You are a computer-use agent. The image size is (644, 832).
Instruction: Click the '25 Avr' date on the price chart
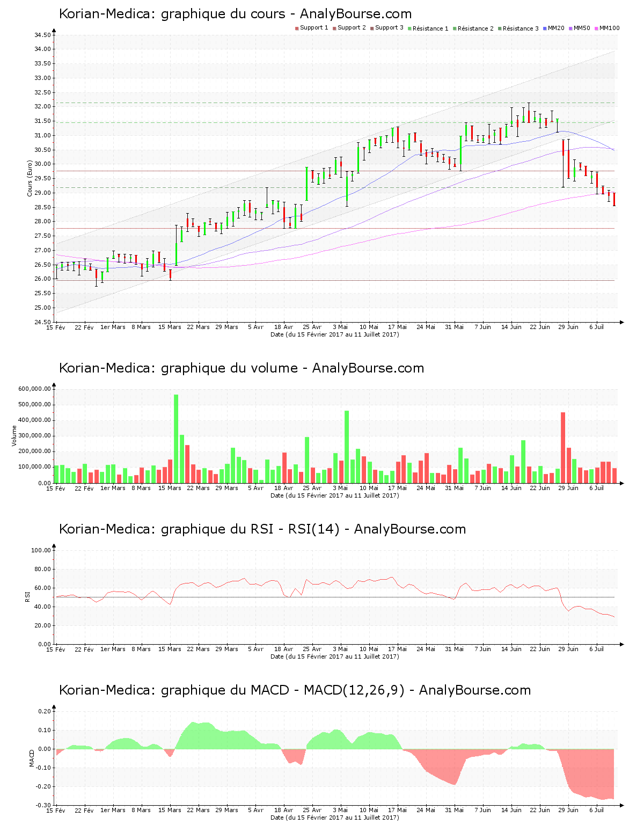[x=312, y=327]
